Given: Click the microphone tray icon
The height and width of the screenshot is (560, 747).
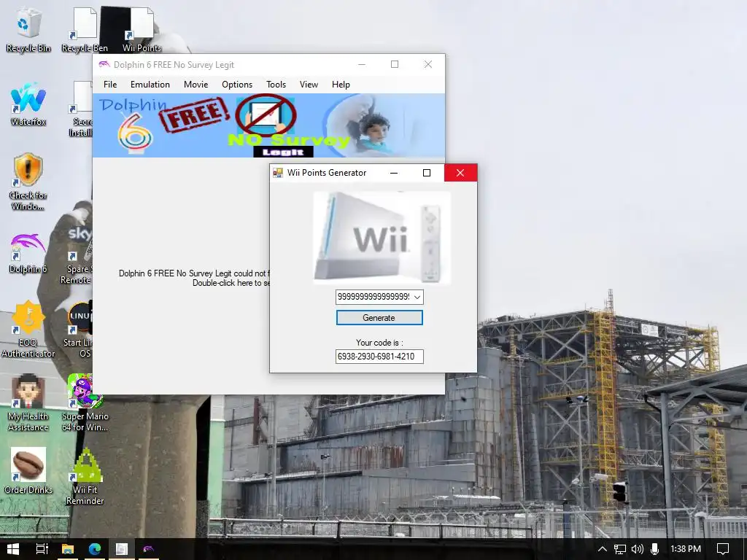Looking at the screenshot, I should point(654,549).
